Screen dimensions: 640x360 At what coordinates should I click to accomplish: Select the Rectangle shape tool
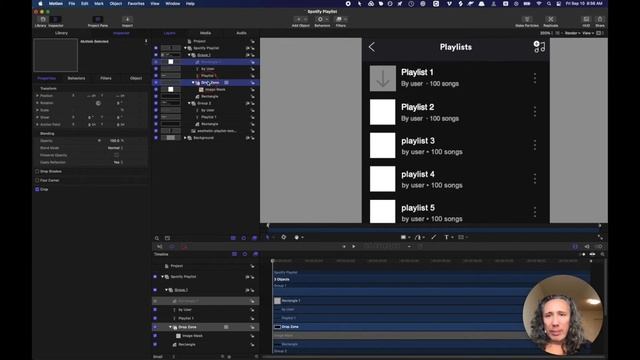(x=403, y=237)
